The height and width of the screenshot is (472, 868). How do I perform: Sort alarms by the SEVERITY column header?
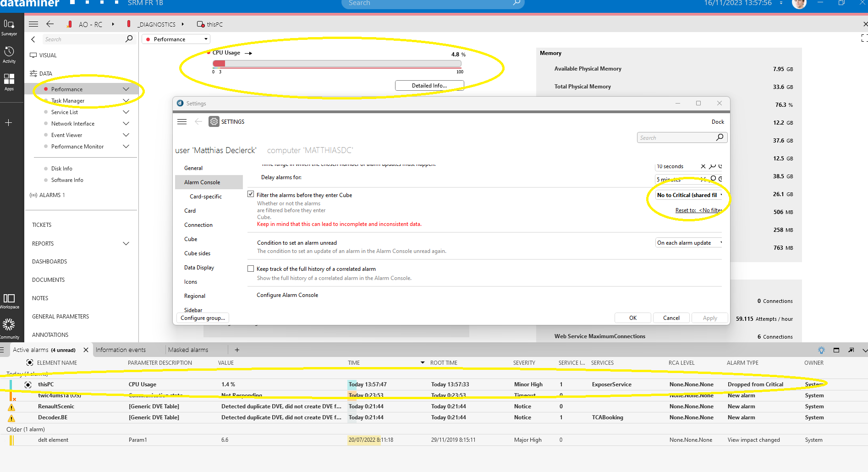pos(524,362)
